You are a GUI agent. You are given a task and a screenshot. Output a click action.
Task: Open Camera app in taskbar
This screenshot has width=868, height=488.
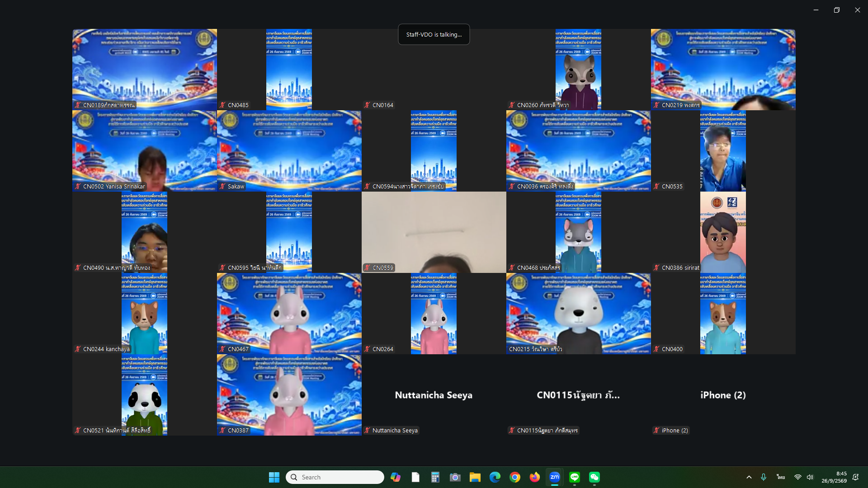(x=455, y=477)
